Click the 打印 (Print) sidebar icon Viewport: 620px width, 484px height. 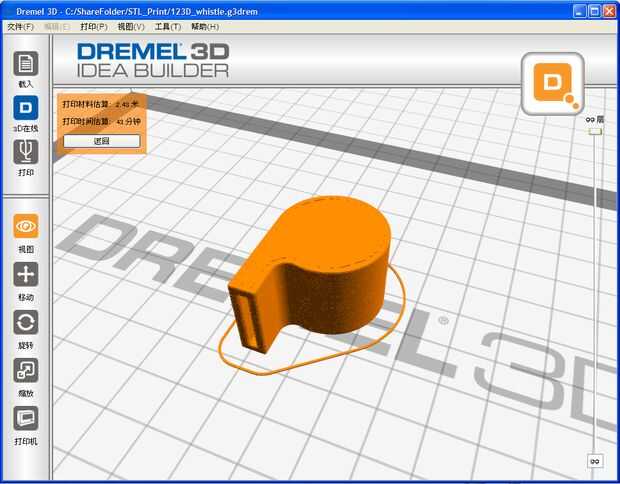click(26, 152)
